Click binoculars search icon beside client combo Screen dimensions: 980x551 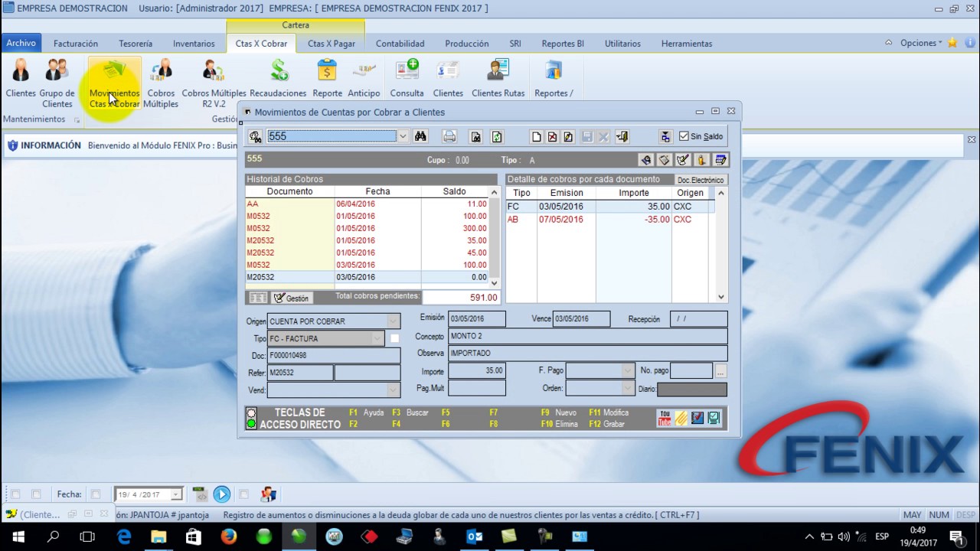tap(420, 136)
